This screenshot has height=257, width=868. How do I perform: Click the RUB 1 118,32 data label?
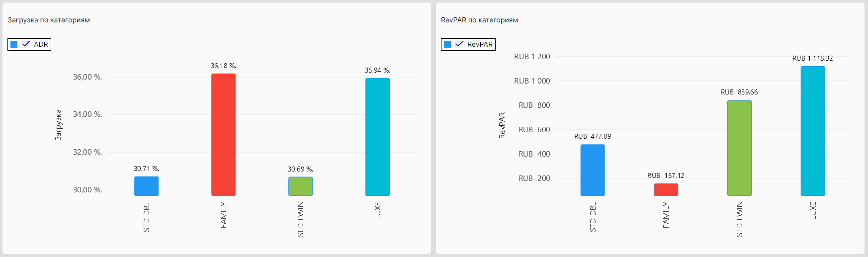click(x=812, y=58)
